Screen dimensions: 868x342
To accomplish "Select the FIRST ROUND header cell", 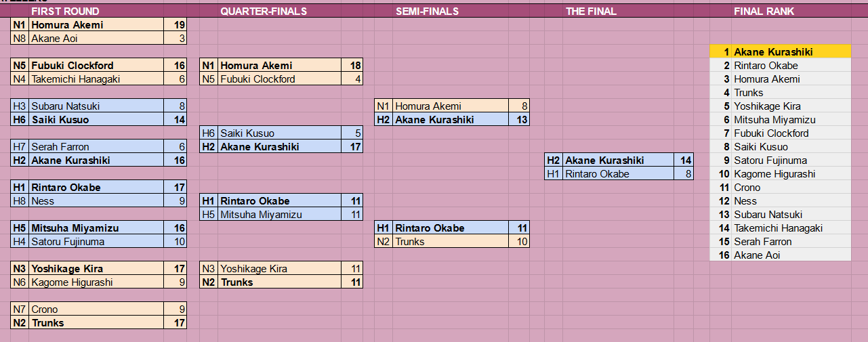I will (65, 12).
